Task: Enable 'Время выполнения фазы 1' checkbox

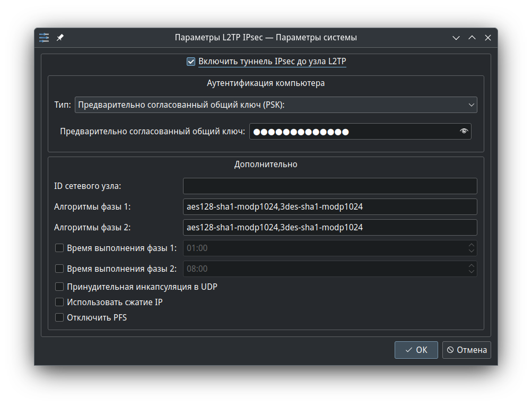Action: coord(59,248)
